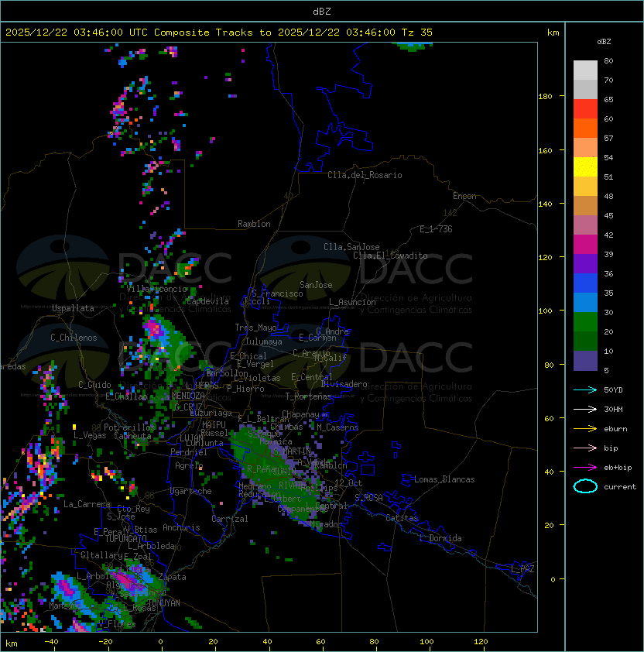The width and height of the screenshot is (644, 652).
Task: Select the red 60-65 dBZ color swatch
Action: click(x=585, y=109)
